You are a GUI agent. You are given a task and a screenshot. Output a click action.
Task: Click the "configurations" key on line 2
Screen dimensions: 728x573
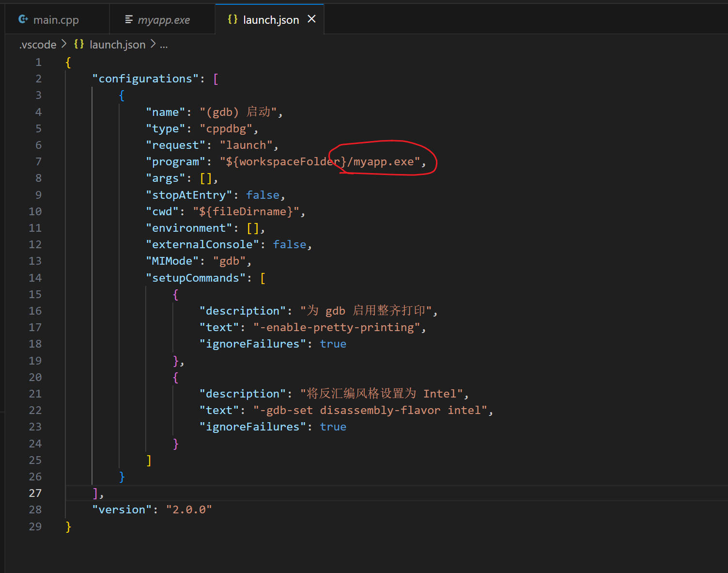[x=145, y=79]
